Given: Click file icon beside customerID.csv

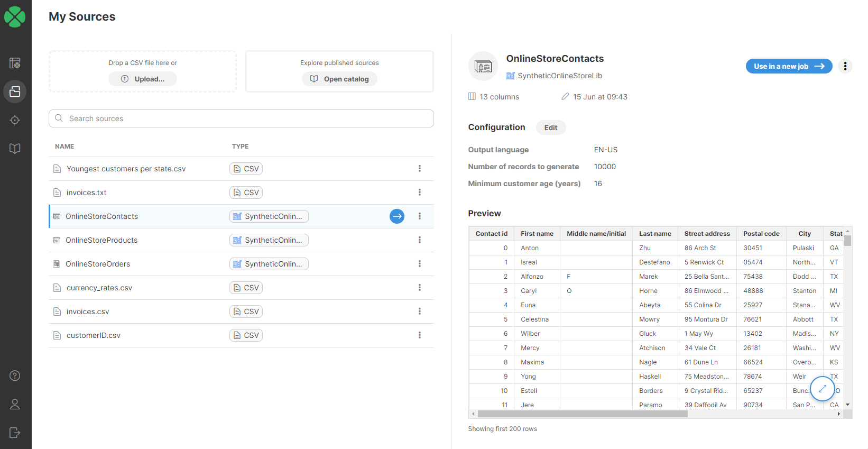Looking at the screenshot, I should 57,335.
